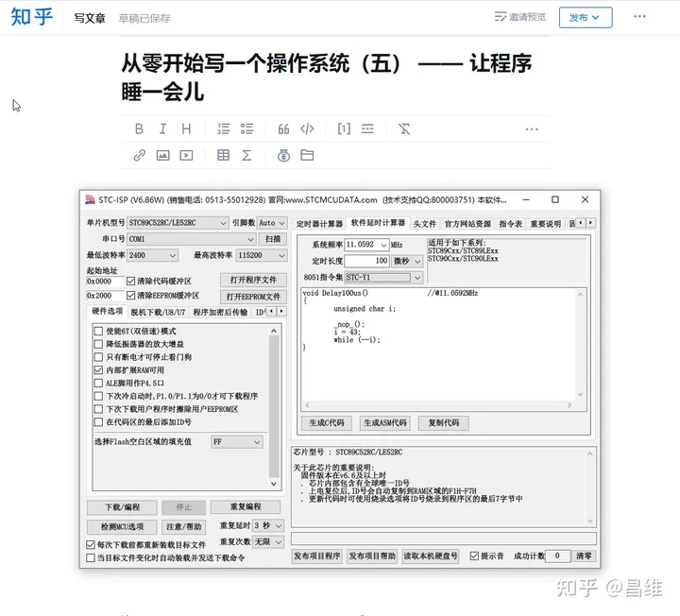Insert math formula sigma icon

(246, 155)
